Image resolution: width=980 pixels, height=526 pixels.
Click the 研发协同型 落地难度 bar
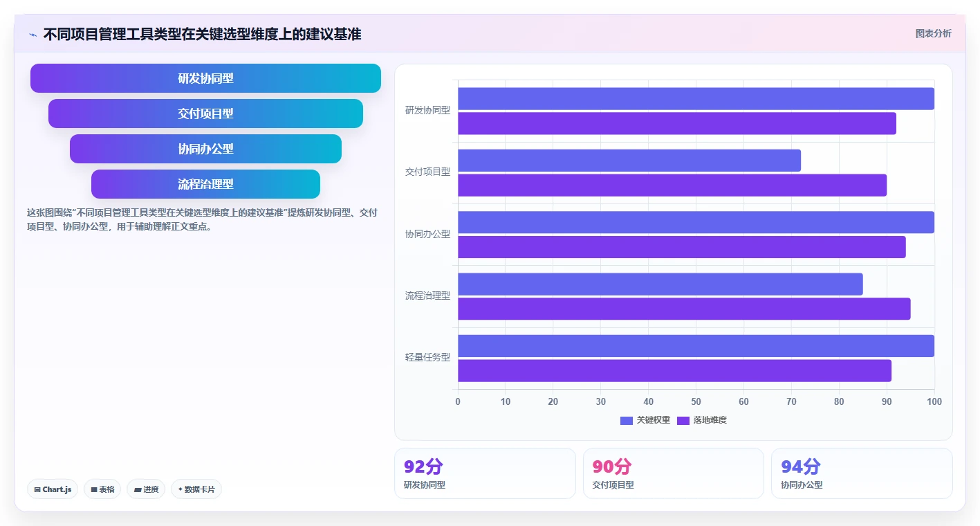pyautogui.click(x=677, y=123)
